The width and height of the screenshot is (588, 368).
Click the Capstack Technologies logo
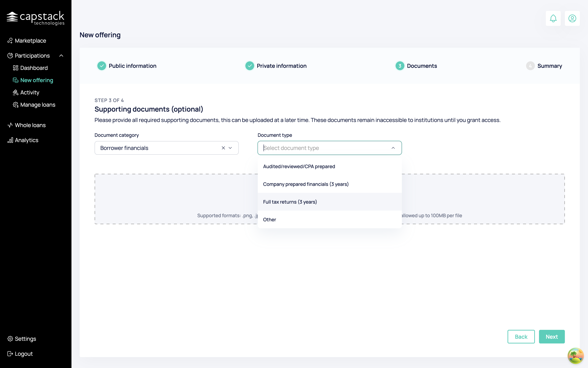coord(36,18)
